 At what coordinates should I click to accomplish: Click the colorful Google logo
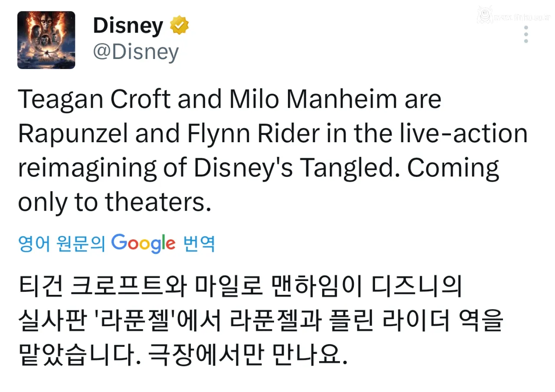pos(143,244)
